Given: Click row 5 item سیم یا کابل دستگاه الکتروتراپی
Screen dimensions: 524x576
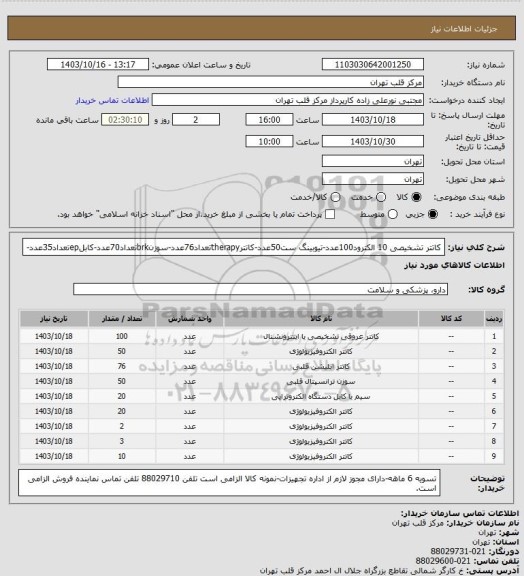Looking at the screenshot, I should pos(321,396).
